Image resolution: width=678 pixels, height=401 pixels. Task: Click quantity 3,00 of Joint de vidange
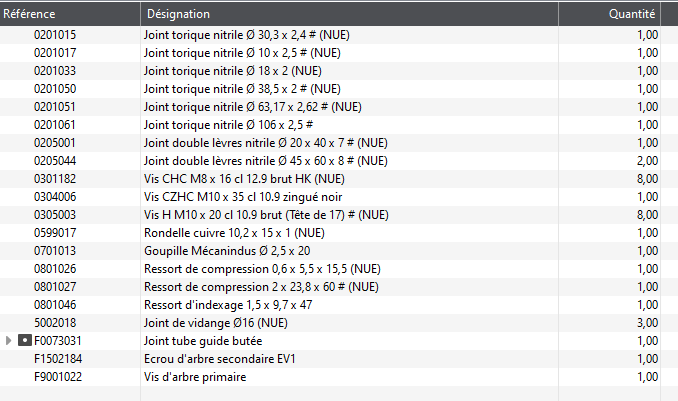647,323
